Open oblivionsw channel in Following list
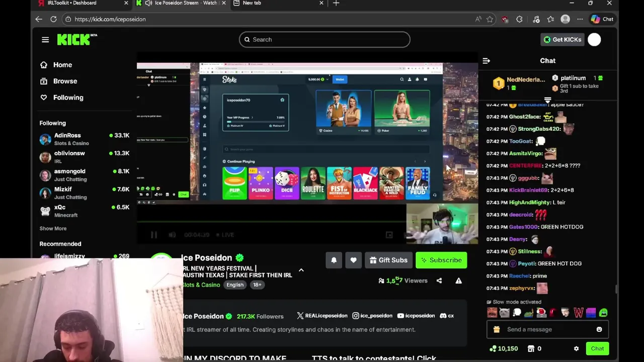Viewport: 644px width, 362px height. [85, 157]
